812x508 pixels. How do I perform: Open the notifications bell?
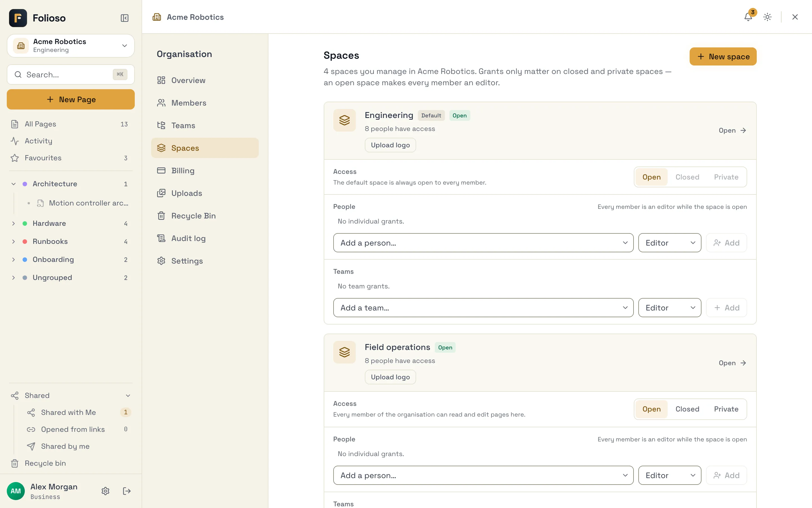point(748,17)
